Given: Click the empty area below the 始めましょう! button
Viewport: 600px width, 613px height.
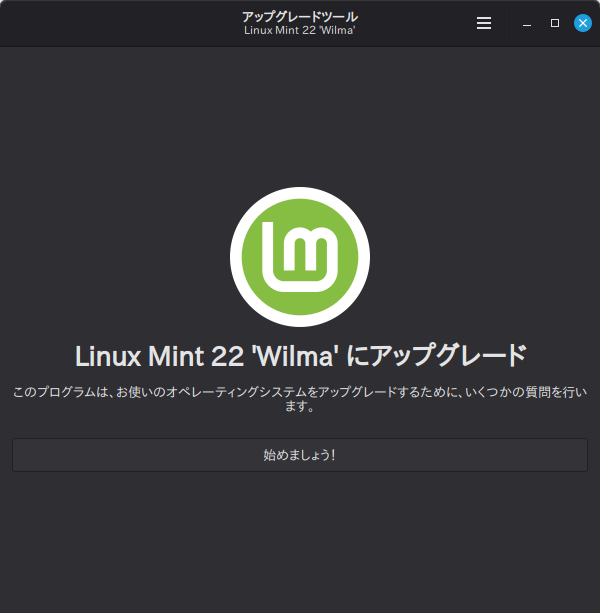Looking at the screenshot, I should (x=300, y=540).
